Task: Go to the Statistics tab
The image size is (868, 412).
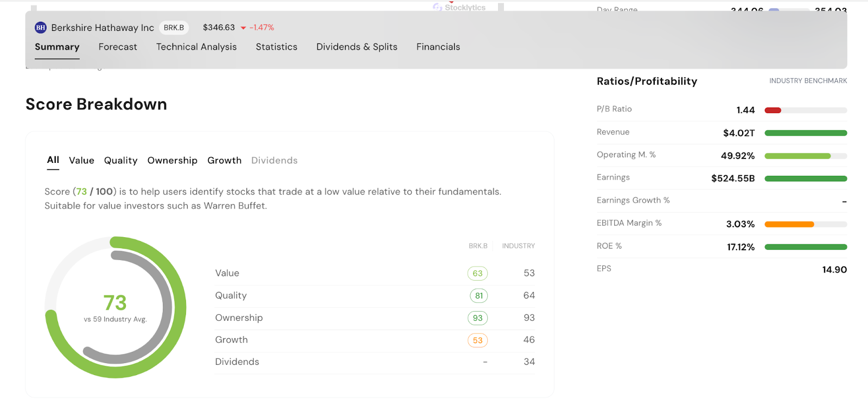Action: [277, 47]
